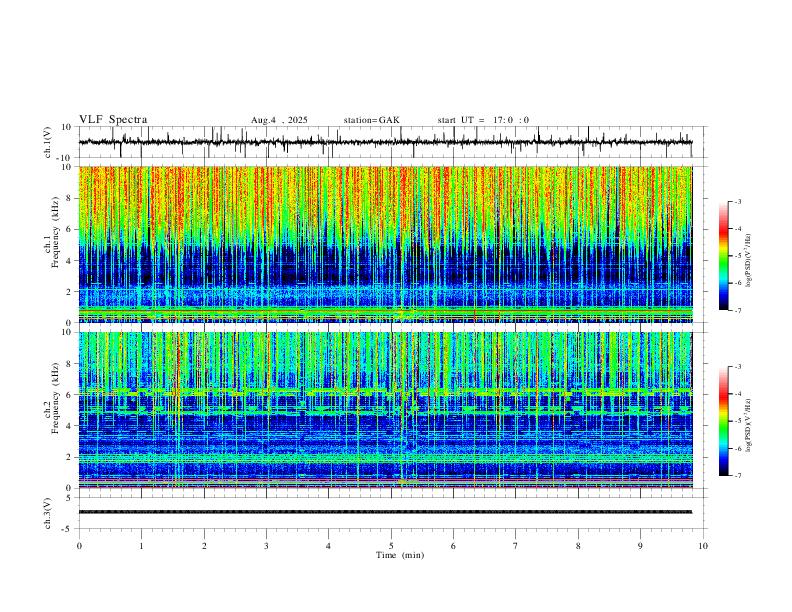Click the lower color scale bar
792x612 pixels.
tap(724, 421)
